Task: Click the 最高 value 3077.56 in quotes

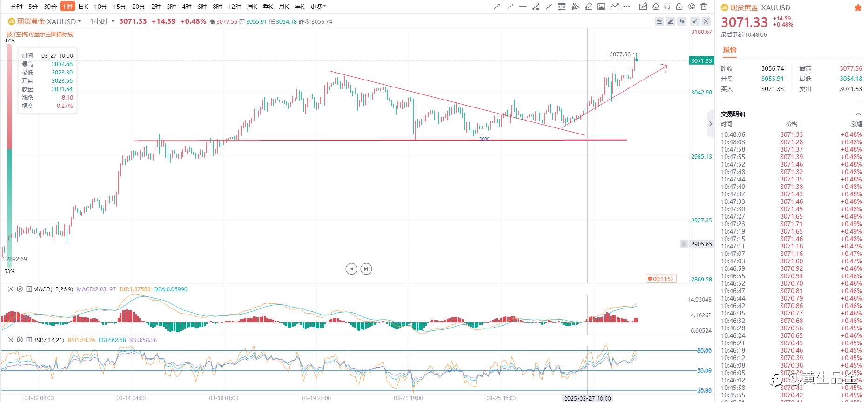Action: (x=851, y=68)
